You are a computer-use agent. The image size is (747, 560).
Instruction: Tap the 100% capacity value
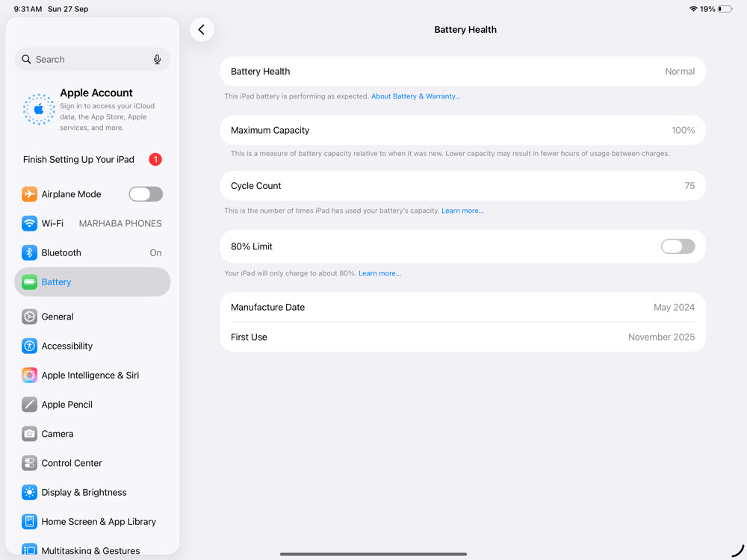(x=684, y=130)
